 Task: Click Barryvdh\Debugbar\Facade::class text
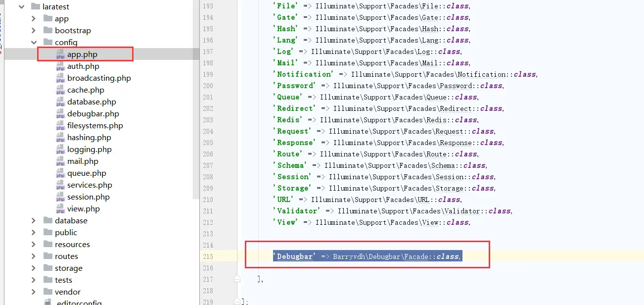pos(397,256)
